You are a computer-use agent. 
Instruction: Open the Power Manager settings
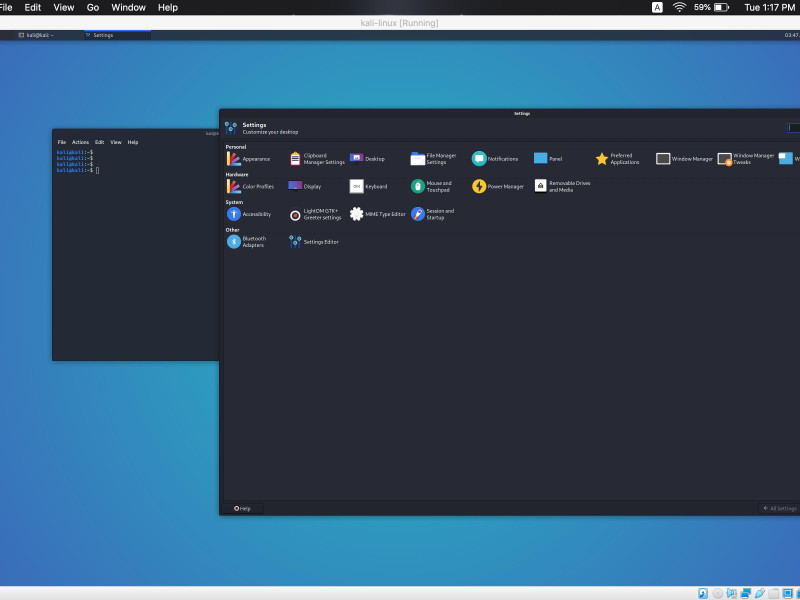[x=498, y=186]
